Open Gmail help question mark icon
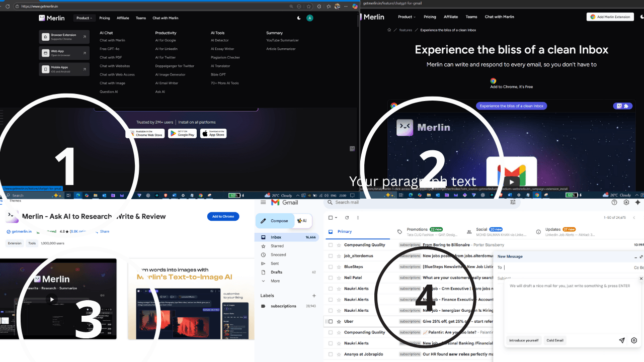644x362 pixels. (614, 202)
